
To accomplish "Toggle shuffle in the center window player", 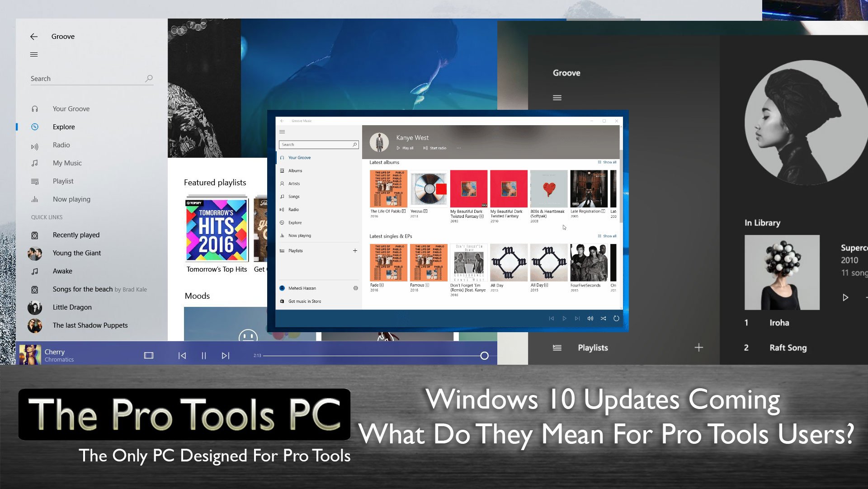I will [x=603, y=319].
